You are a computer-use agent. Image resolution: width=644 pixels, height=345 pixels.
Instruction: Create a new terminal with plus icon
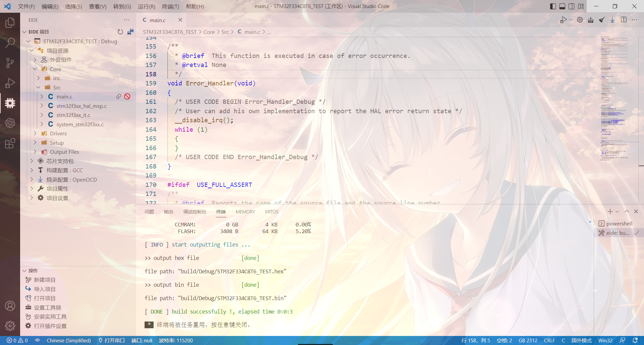pos(610,211)
